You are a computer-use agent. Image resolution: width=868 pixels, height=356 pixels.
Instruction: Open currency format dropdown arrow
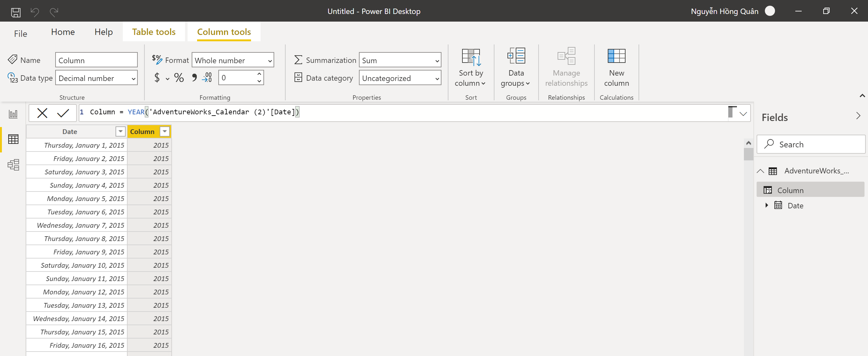point(168,79)
